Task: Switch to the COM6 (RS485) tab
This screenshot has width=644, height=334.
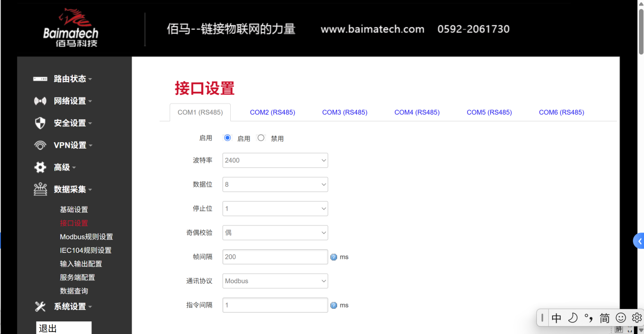Action: [561, 112]
